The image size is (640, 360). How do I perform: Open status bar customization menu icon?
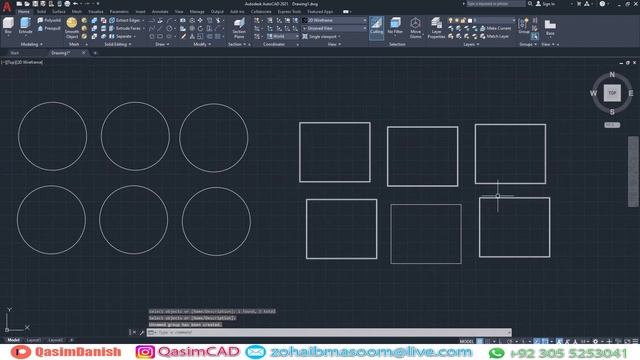point(636,341)
